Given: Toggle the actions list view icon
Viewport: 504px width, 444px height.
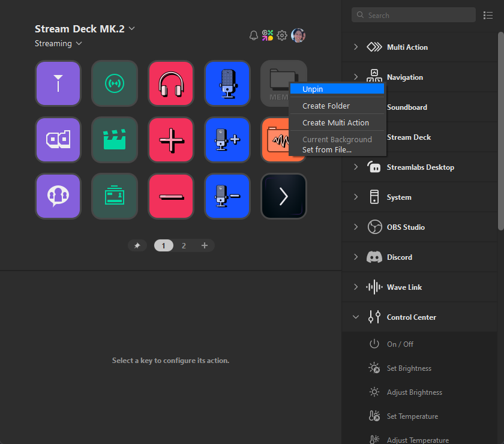Looking at the screenshot, I should [488, 16].
